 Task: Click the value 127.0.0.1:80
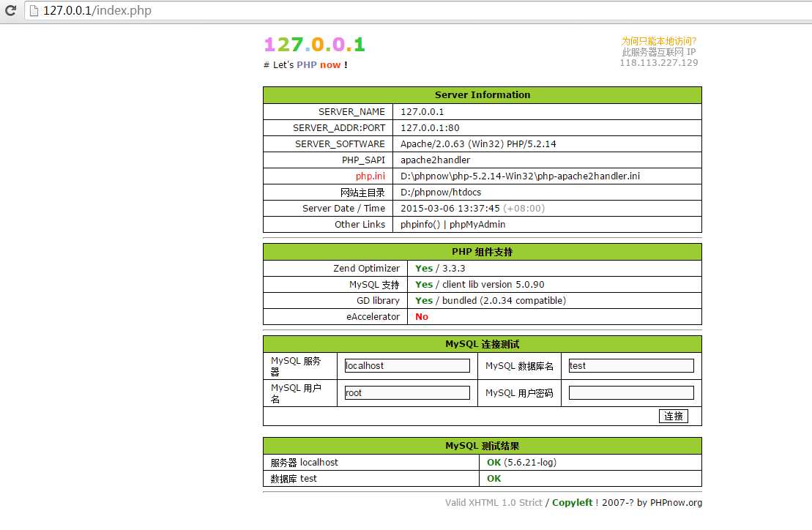pos(430,128)
